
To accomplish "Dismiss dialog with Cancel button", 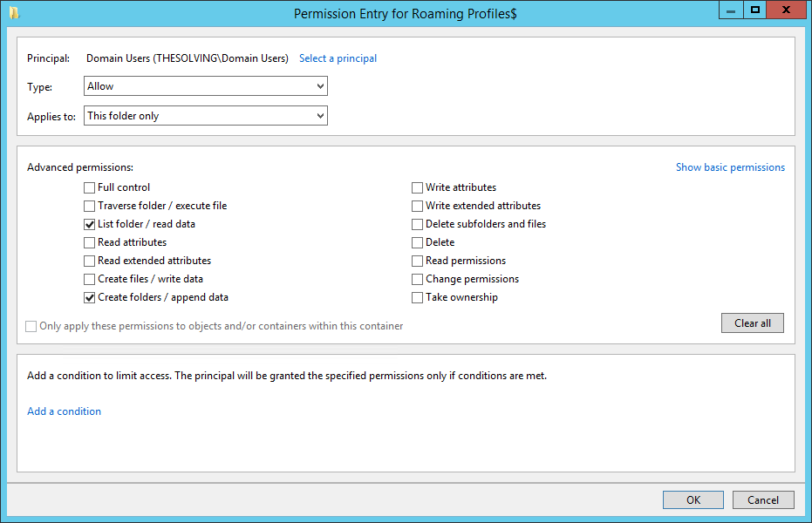I will (763, 499).
